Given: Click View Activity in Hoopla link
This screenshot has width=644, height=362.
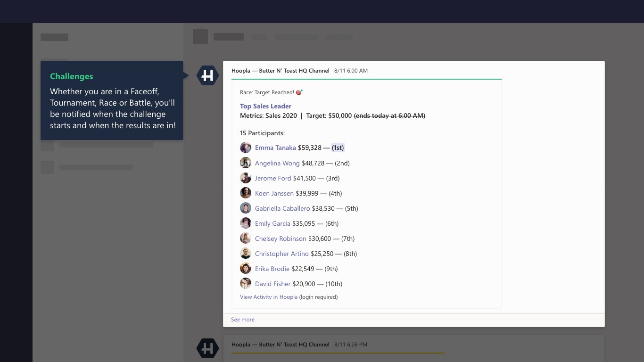Looking at the screenshot, I should [269, 297].
